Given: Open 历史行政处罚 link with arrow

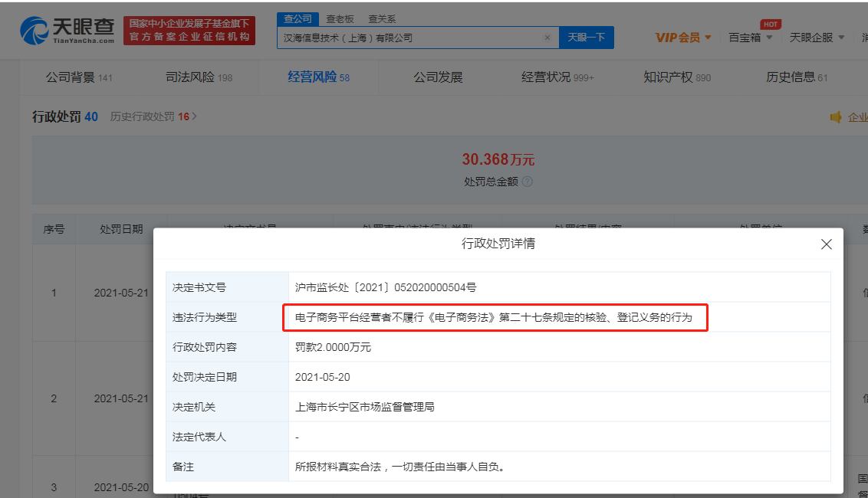Looking at the screenshot, I should [x=153, y=117].
